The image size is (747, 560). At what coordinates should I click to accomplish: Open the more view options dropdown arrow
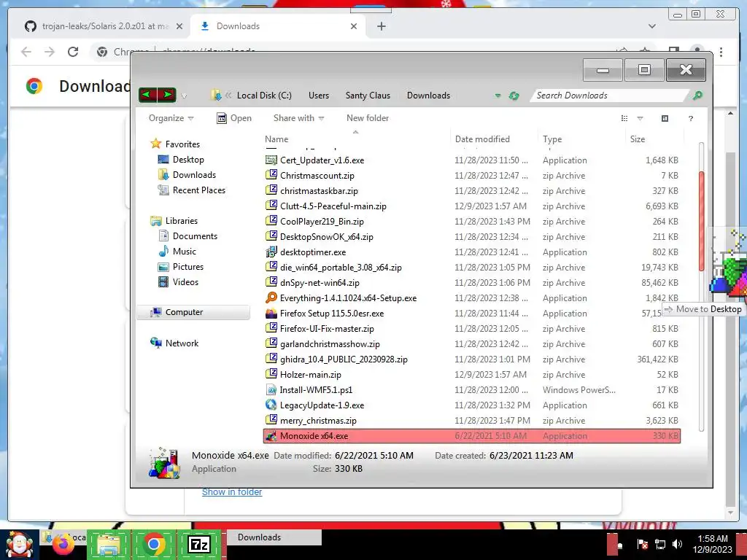click(640, 119)
